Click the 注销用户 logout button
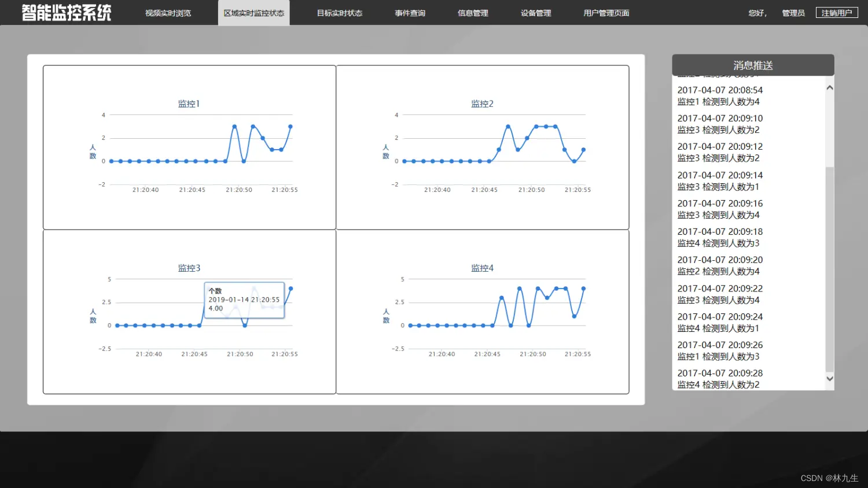This screenshot has height=488, width=868. (x=837, y=13)
